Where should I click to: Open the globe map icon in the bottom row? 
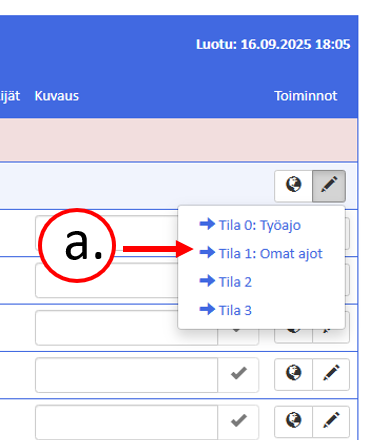pos(293,421)
